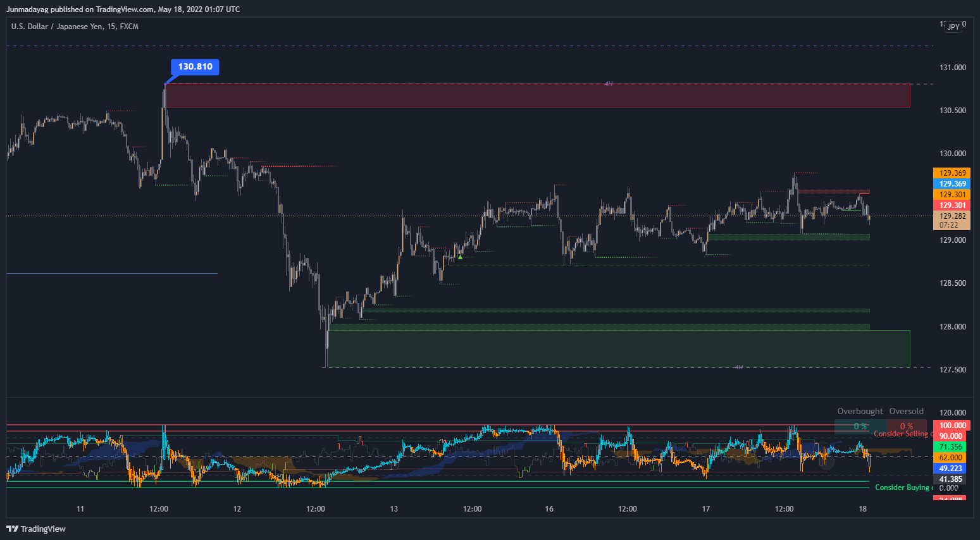Screen dimensions: 980x540
Task: Click the day 16 label on time axis
Action: click(x=549, y=509)
